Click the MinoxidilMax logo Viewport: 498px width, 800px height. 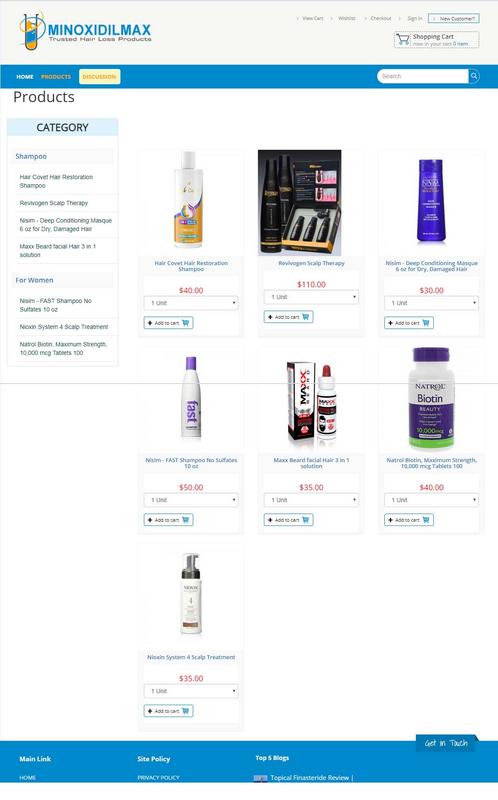86,31
